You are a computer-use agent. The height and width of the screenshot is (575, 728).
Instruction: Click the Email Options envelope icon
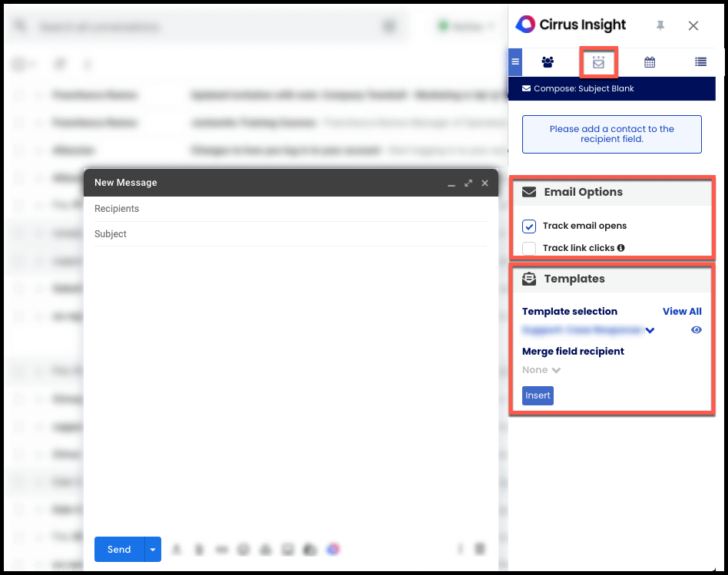point(529,192)
